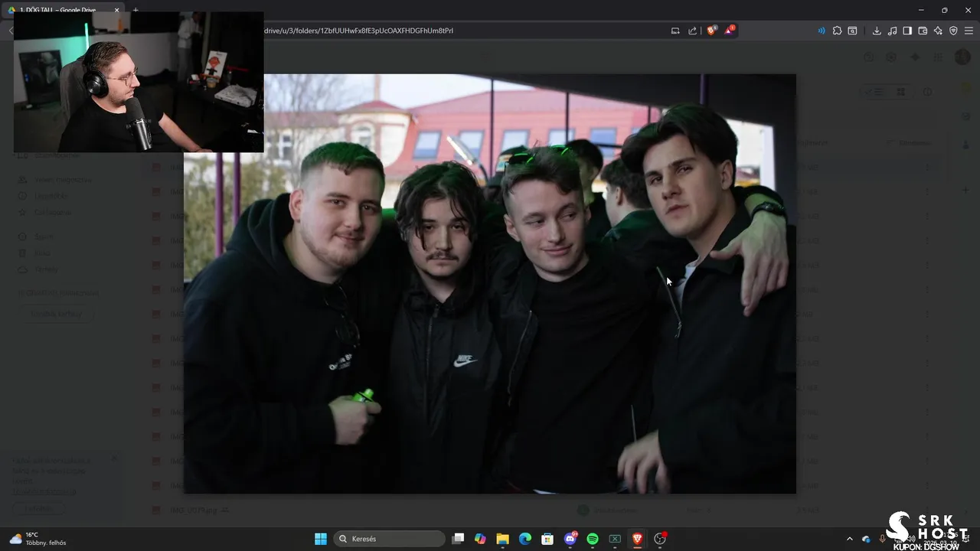980x551 pixels.
Task: Close the Google Drive browser tab
Action: click(117, 10)
